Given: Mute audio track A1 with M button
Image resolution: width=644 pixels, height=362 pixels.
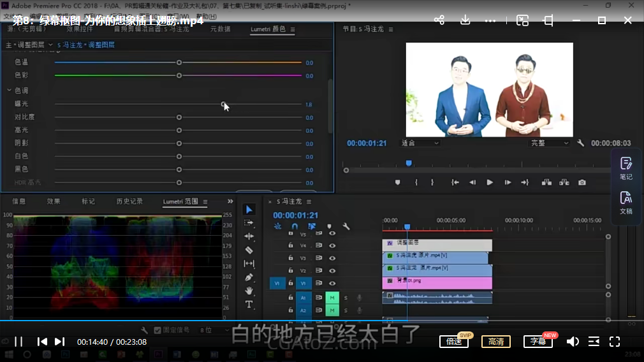Looking at the screenshot, I should 332,298.
